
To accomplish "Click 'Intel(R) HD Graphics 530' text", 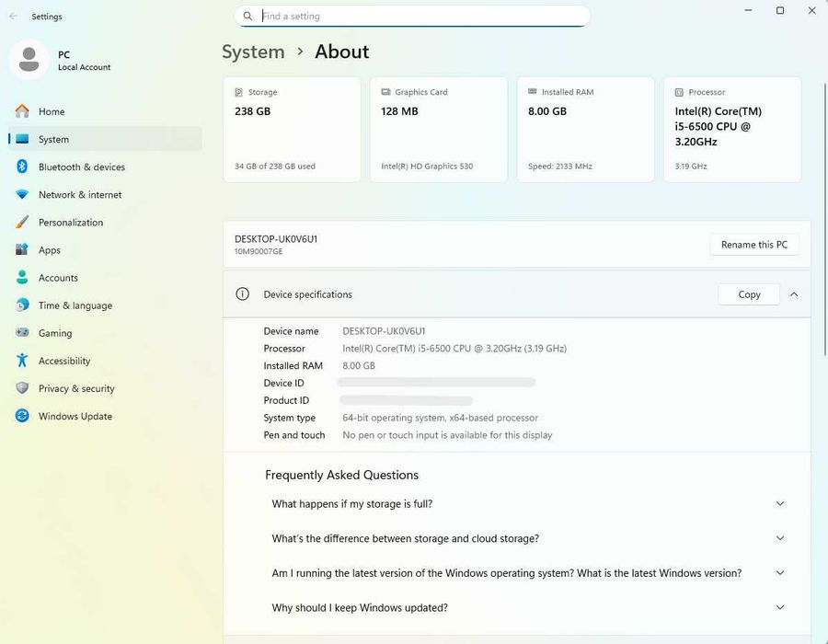I will [427, 166].
